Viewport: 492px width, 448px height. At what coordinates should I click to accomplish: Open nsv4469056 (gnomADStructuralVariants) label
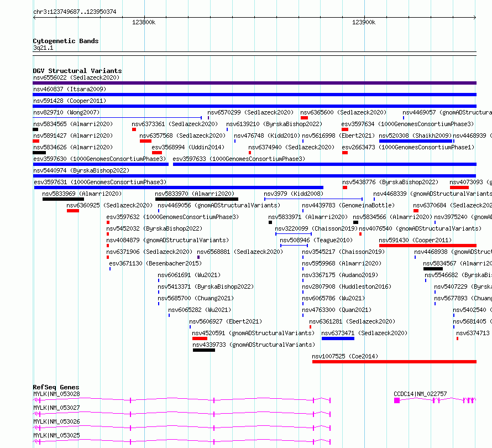219,205
